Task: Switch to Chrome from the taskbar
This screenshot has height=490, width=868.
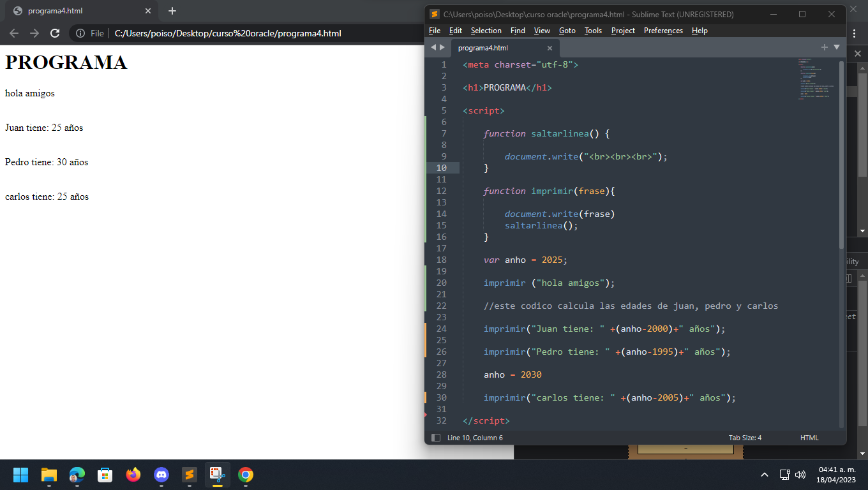Action: point(246,475)
